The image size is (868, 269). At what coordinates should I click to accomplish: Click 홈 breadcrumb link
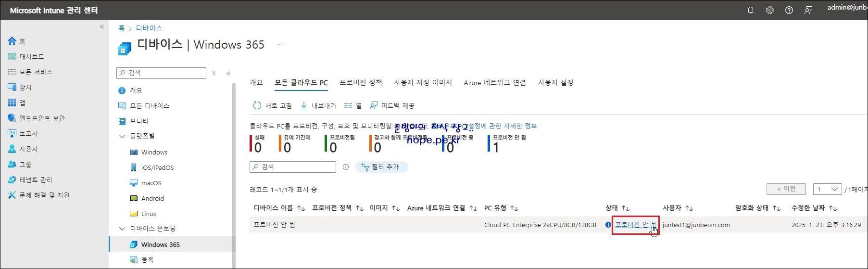point(122,28)
